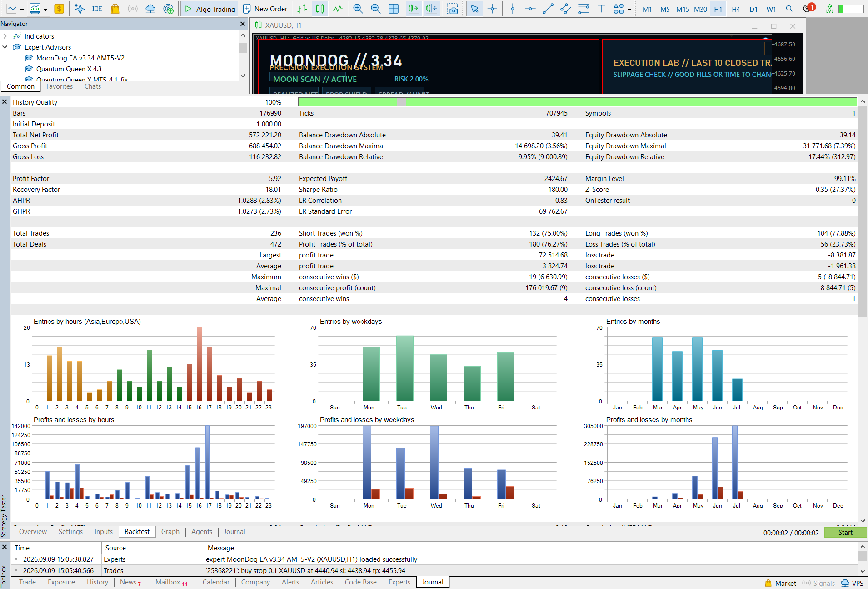Open the shapes objects tool
868x589 pixels.
pyautogui.click(x=619, y=9)
